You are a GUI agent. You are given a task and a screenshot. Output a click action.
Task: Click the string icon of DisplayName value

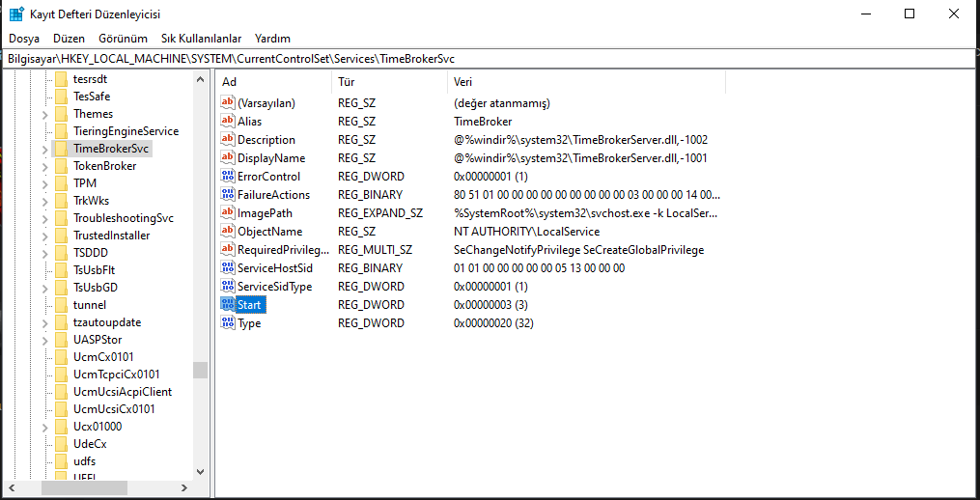click(x=228, y=158)
